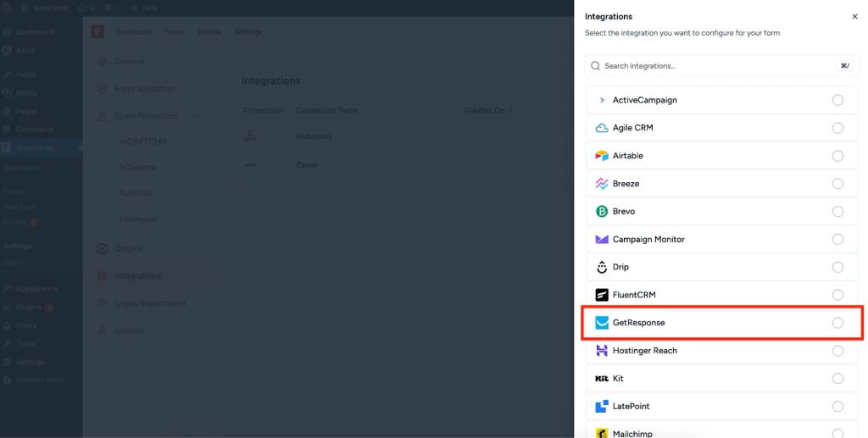Select the GetResponse radio button
Viewport: 868px width, 438px height.
(837, 323)
